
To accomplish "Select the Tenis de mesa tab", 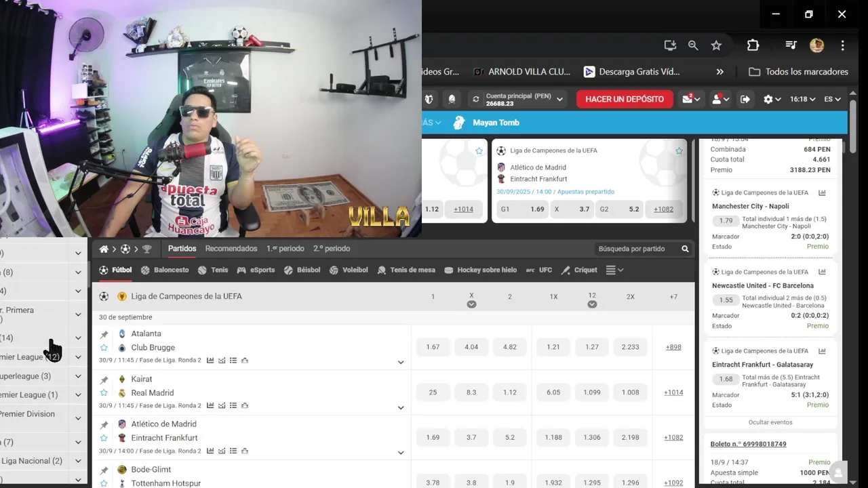I will point(406,270).
